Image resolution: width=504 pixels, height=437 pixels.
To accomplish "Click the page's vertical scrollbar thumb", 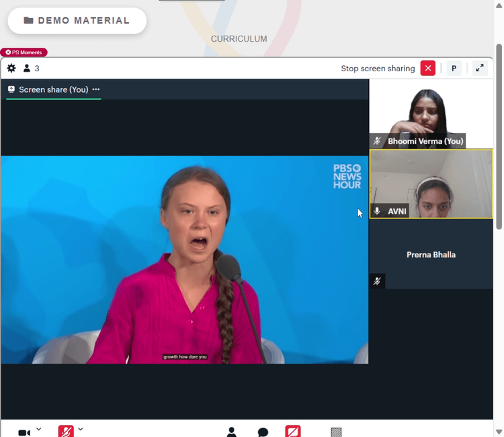I will 499,136.
